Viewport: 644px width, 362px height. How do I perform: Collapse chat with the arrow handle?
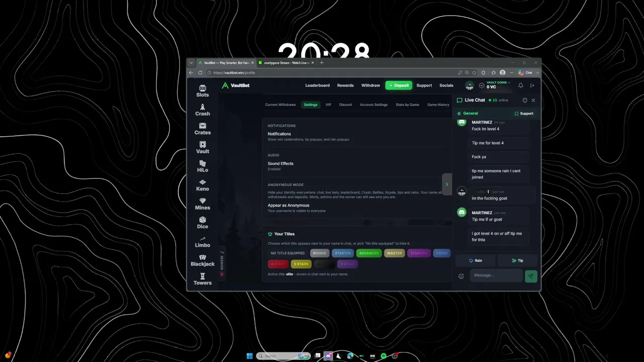[x=446, y=184]
